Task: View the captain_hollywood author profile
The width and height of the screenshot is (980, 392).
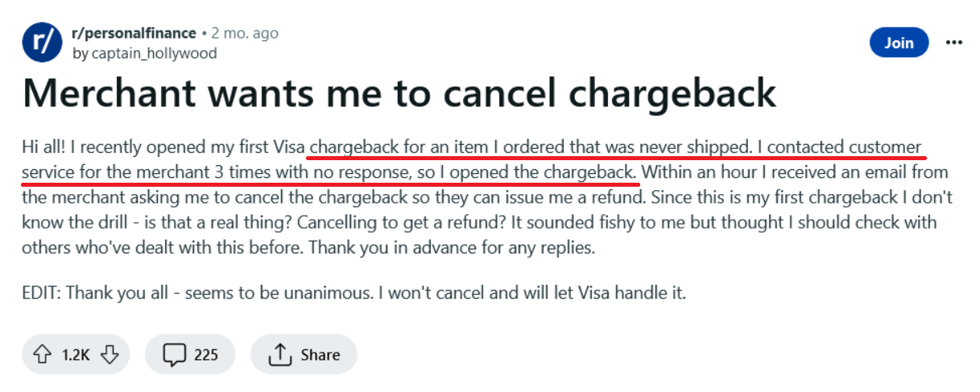Action: click(153, 53)
